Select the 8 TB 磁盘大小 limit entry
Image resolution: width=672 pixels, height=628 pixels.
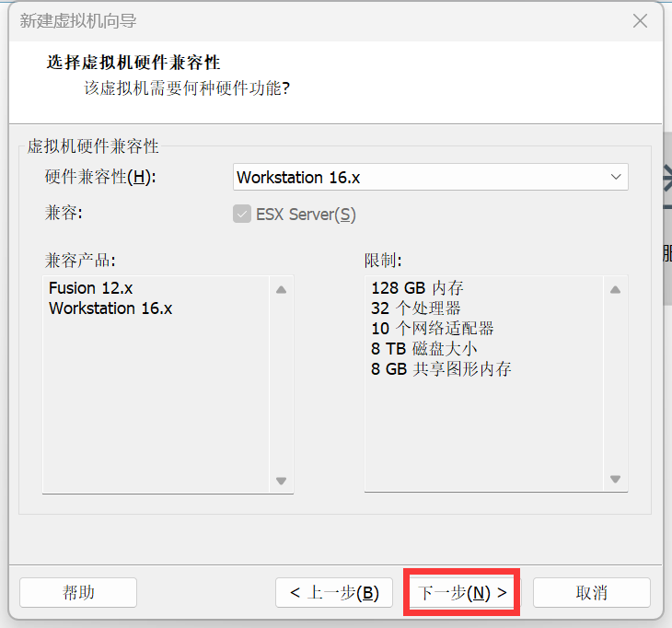tap(424, 348)
